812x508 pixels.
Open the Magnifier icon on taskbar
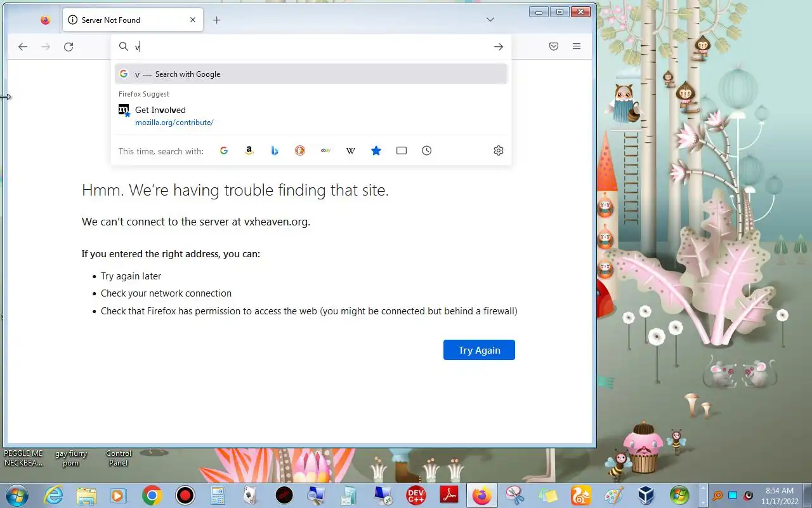317,495
